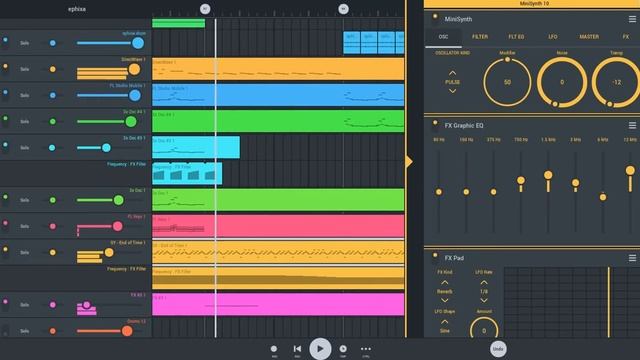The image size is (640, 360).
Task: Solo the FL Studio Mobile 1 track
Action: pos(24,95)
